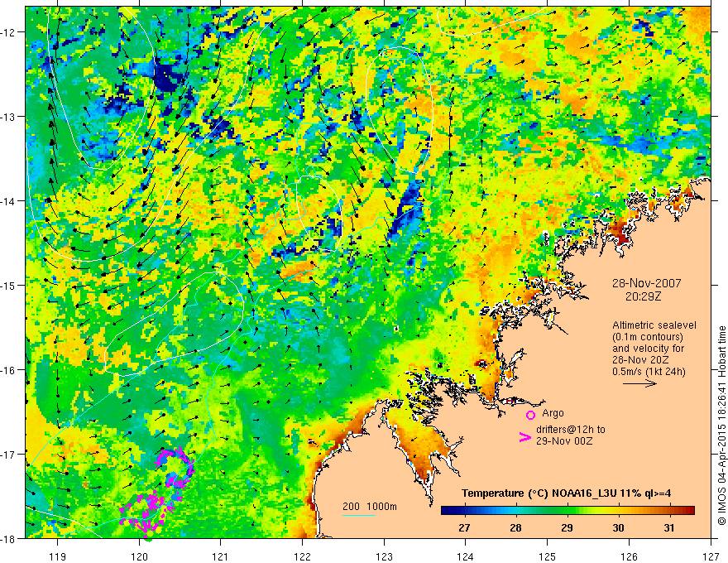Click the cyan 200 1000m isobath legend line
Viewport: 728px width, 563px height.
click(x=359, y=515)
